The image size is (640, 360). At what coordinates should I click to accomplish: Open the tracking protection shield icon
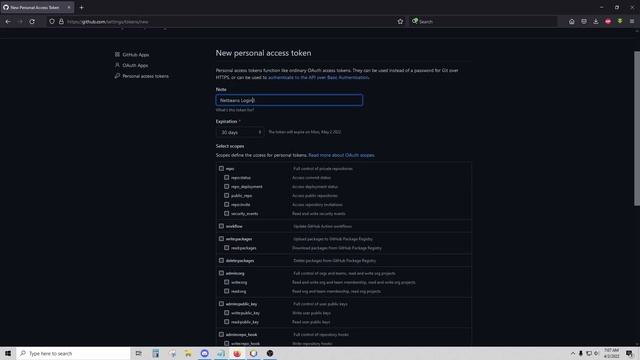tap(52, 22)
